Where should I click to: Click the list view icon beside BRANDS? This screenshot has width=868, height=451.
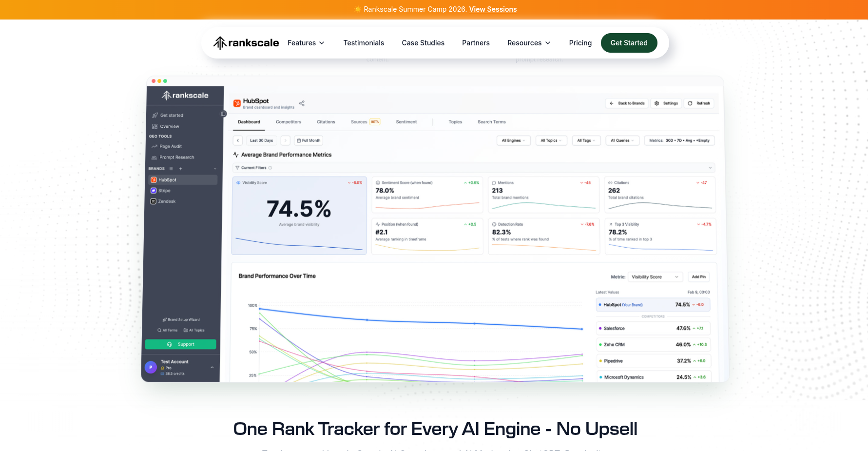pyautogui.click(x=171, y=169)
